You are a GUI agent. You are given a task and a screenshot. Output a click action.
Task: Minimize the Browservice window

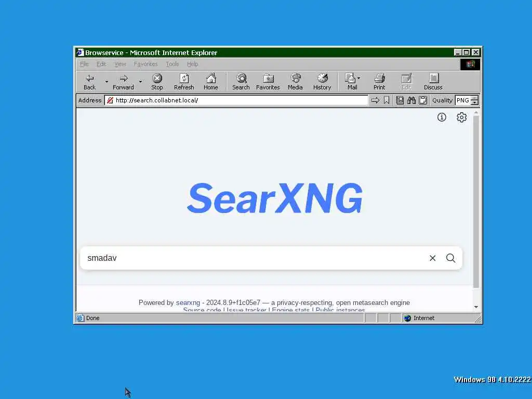click(458, 52)
